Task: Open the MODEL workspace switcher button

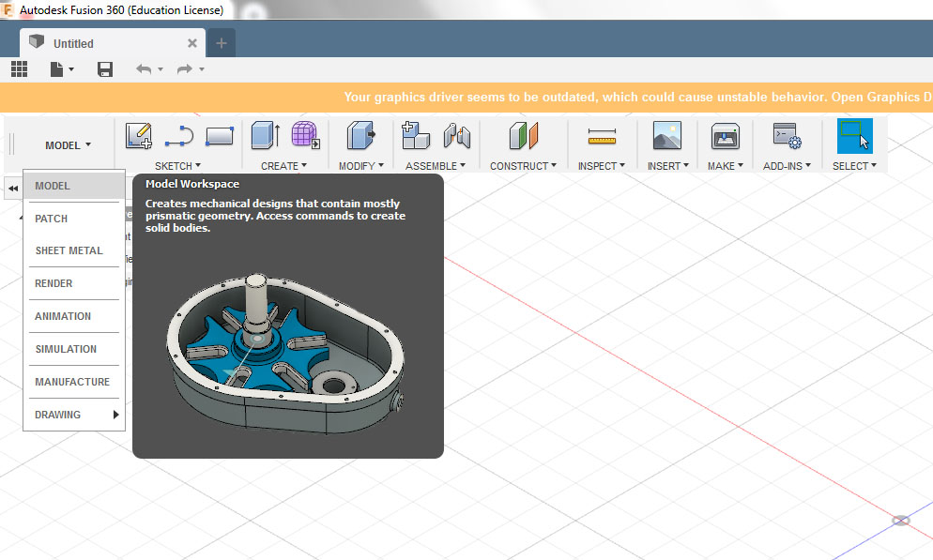Action: point(69,145)
